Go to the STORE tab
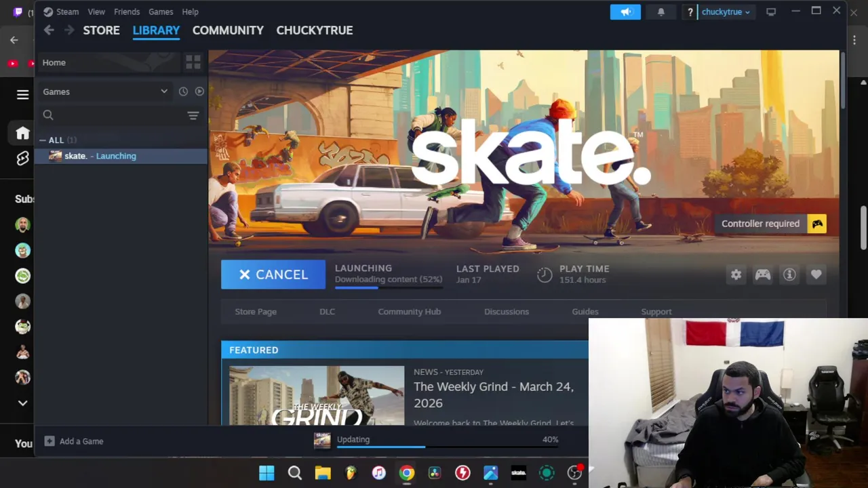868x488 pixels. pyautogui.click(x=101, y=30)
